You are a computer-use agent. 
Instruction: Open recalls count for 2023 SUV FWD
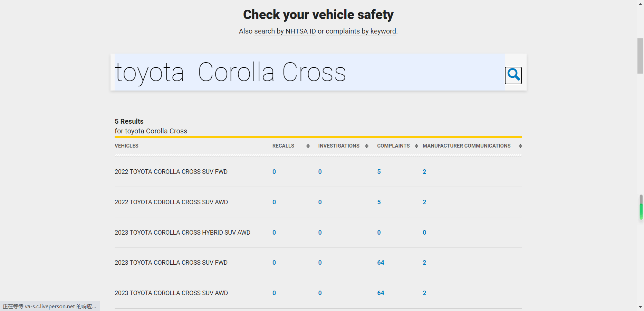click(x=274, y=263)
